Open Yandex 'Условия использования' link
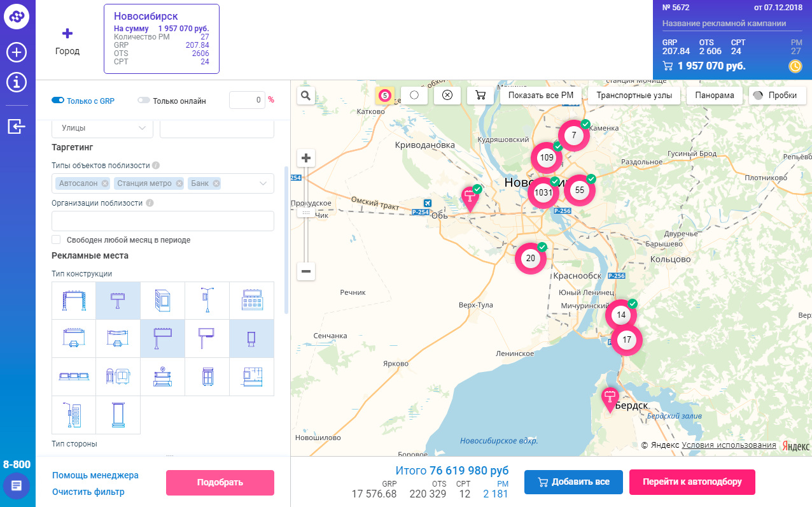 pyautogui.click(x=729, y=445)
